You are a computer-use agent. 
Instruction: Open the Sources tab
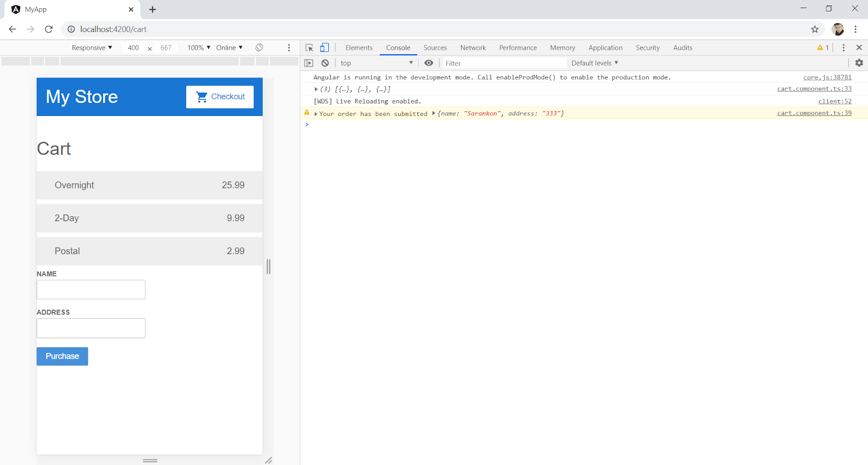click(435, 48)
